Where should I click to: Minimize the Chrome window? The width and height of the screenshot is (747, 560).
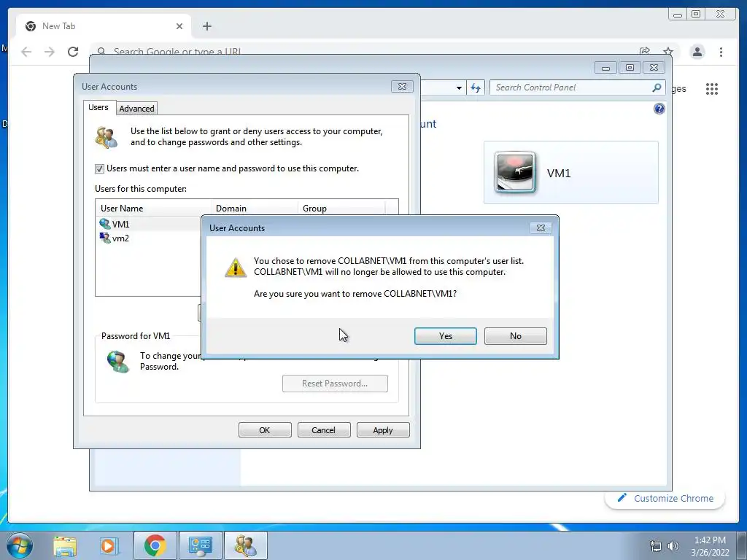678,15
